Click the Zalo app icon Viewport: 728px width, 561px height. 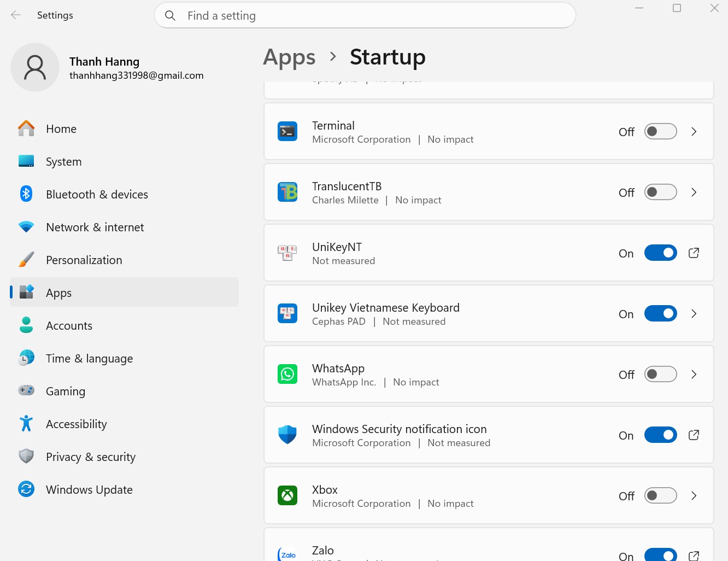pos(287,553)
